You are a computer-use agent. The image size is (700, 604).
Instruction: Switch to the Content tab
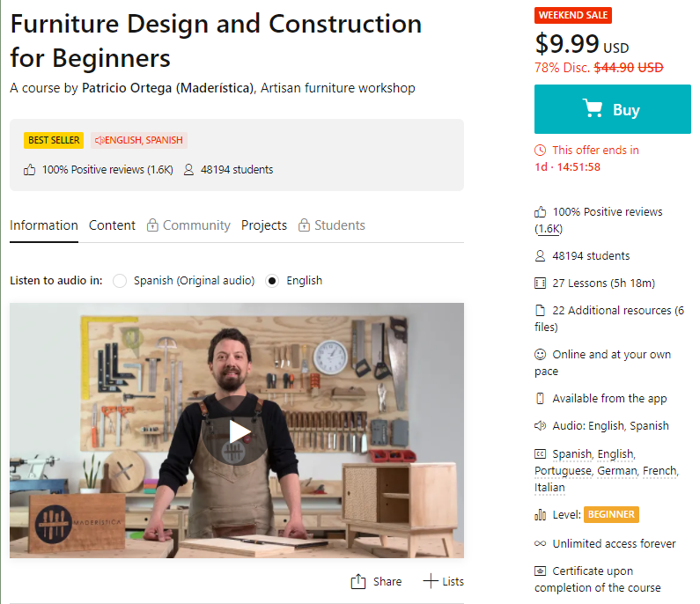112,225
